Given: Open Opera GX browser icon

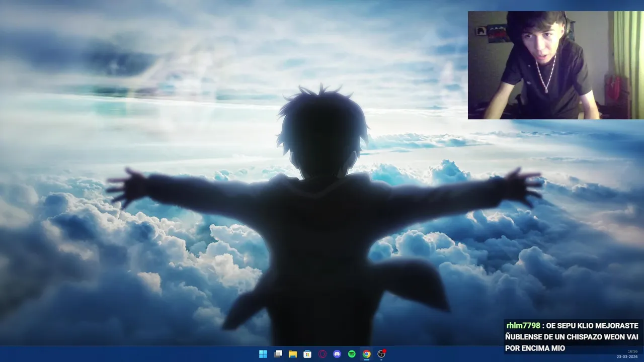Looking at the screenshot, I should [x=322, y=354].
